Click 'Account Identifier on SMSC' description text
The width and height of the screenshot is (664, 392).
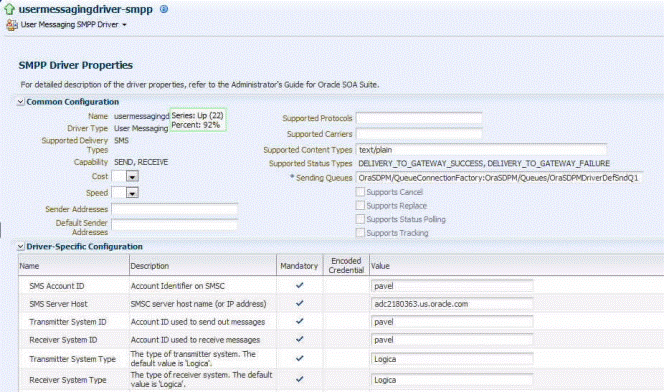(177, 286)
